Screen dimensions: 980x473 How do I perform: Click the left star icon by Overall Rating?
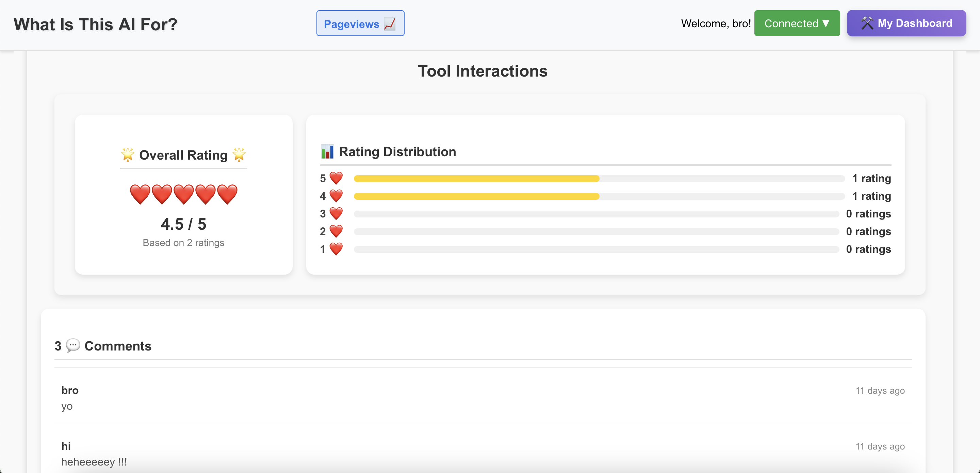point(128,154)
